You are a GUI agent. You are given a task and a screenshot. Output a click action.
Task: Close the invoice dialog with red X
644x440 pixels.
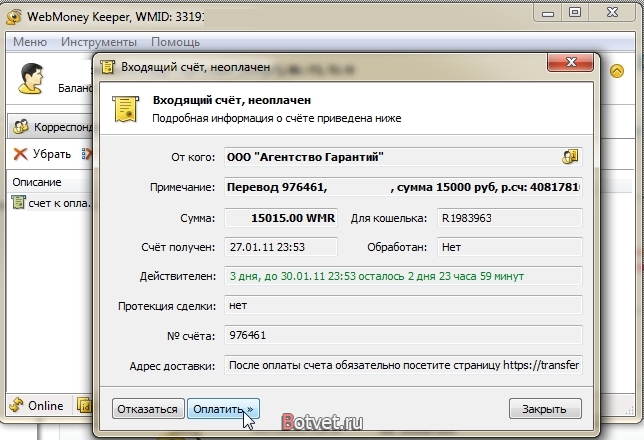coord(570,62)
